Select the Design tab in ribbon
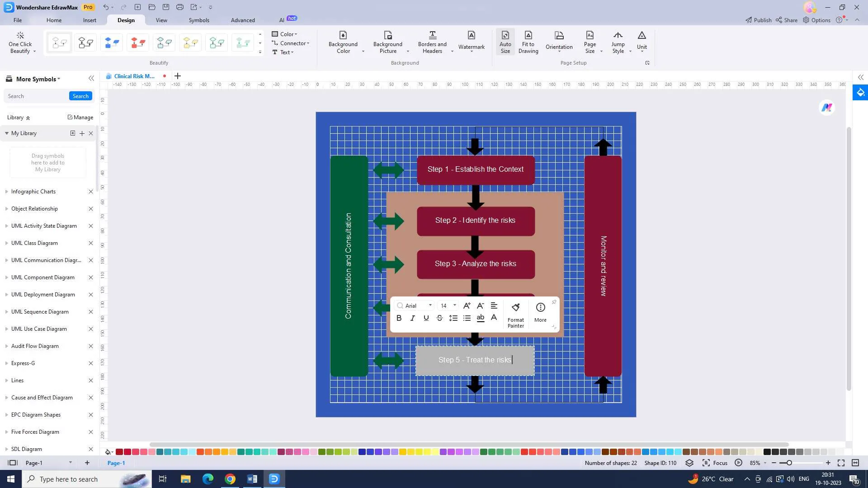868x488 pixels. click(x=126, y=20)
